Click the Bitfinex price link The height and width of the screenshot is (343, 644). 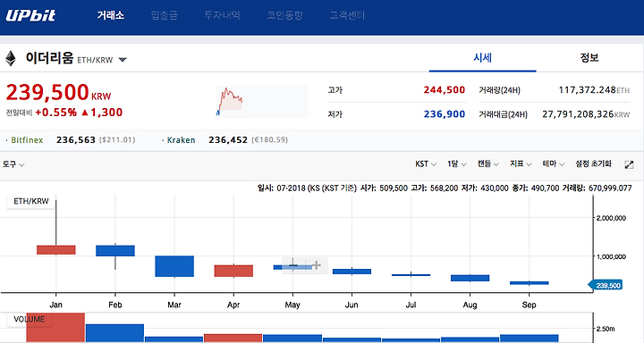[x=73, y=140]
